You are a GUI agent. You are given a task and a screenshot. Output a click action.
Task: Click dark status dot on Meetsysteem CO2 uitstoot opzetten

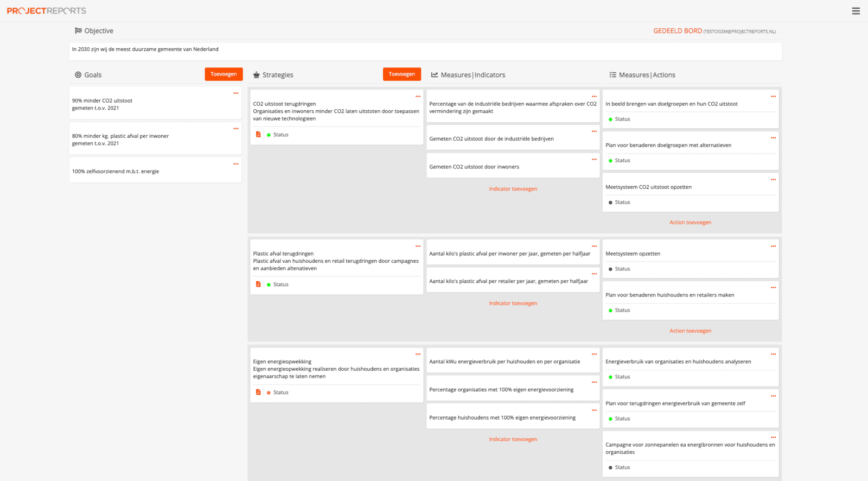pos(610,202)
